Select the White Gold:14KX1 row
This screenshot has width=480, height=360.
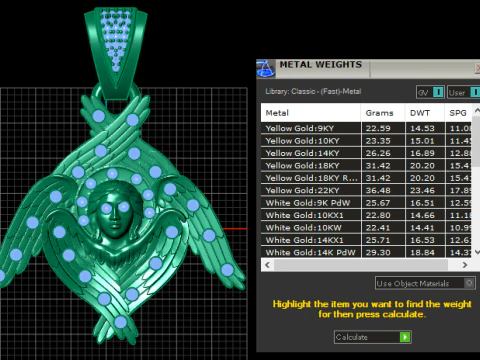coord(366,240)
